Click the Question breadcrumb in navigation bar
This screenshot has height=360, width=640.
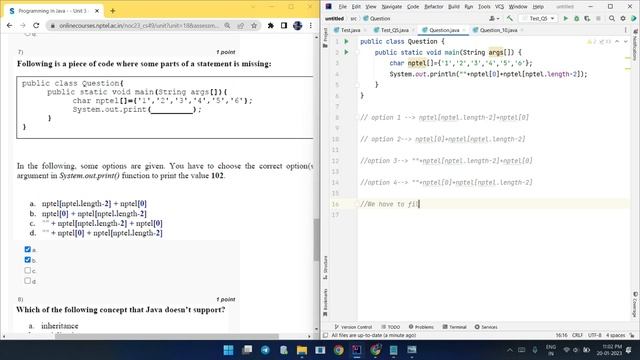pyautogui.click(x=377, y=18)
